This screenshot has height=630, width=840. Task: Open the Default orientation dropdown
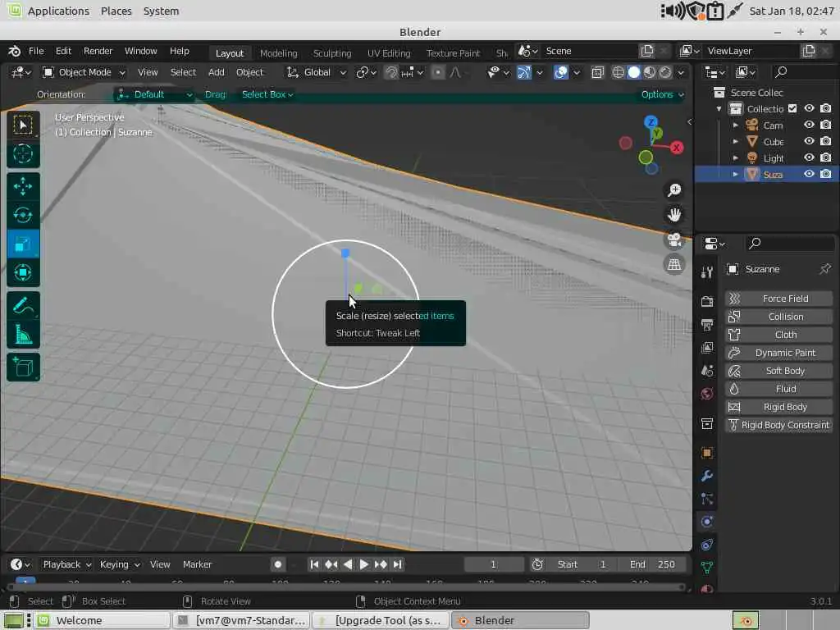154,94
